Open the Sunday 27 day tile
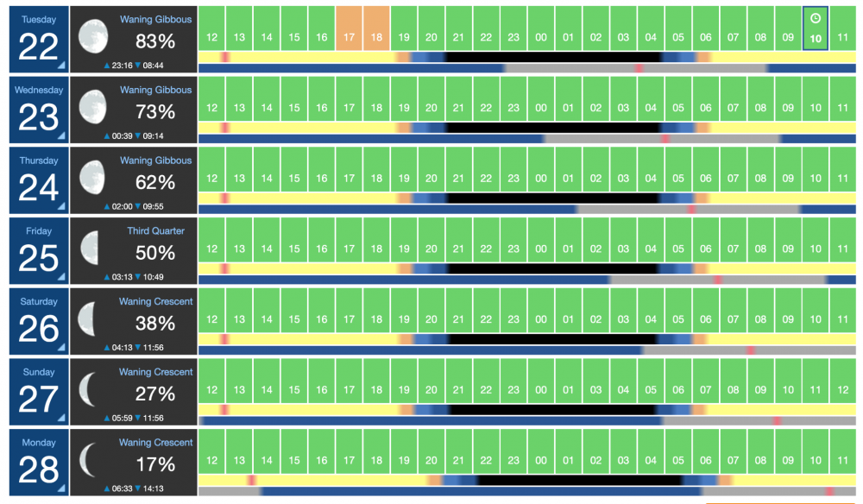The height and width of the screenshot is (504, 863). tap(39, 392)
